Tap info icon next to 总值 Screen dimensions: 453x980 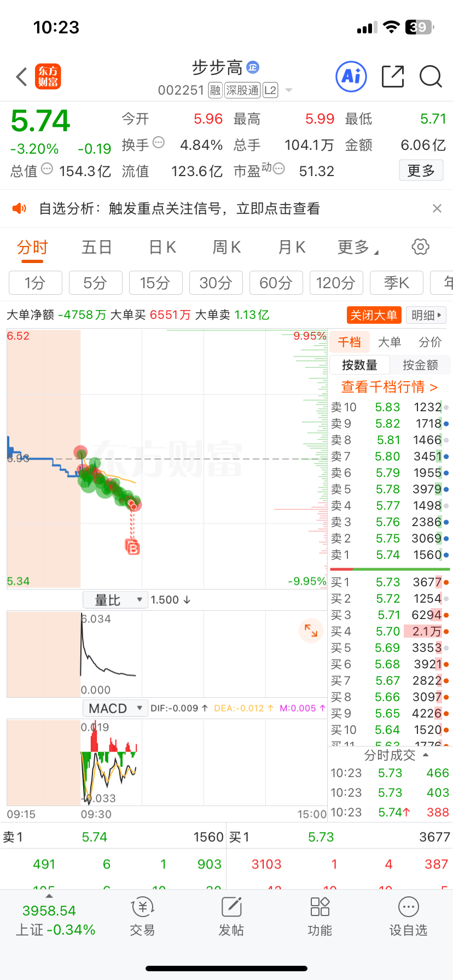pos(47,169)
